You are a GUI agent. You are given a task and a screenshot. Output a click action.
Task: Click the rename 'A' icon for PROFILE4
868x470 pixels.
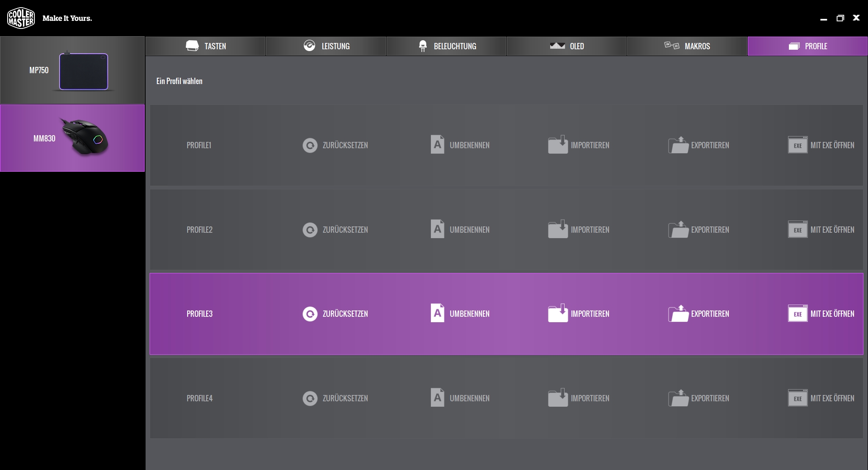pos(437,398)
